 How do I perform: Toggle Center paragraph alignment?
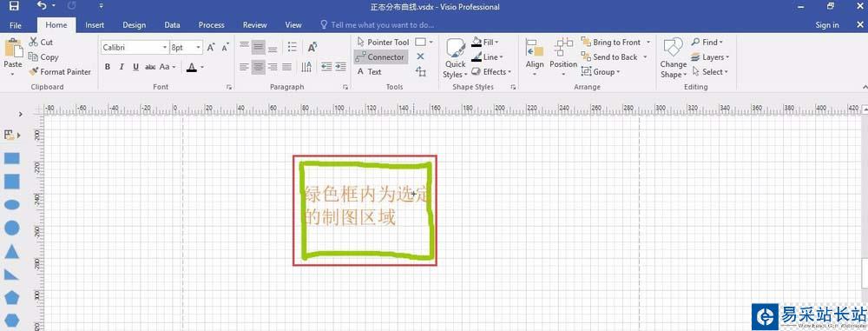[x=258, y=67]
